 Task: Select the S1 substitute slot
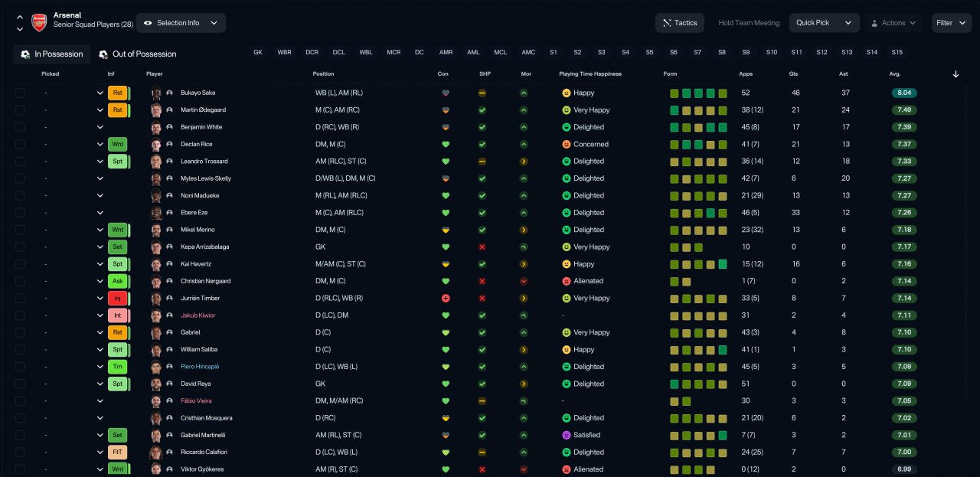pos(553,53)
